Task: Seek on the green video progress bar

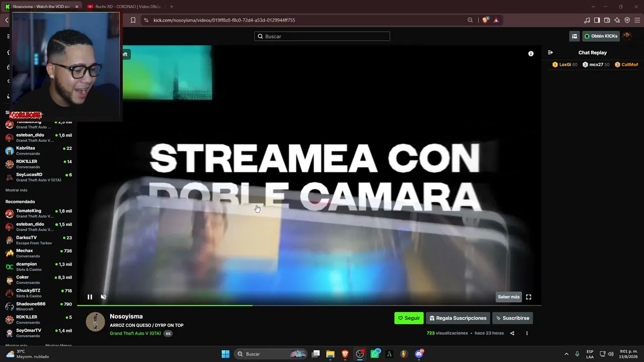Action: click(309, 305)
